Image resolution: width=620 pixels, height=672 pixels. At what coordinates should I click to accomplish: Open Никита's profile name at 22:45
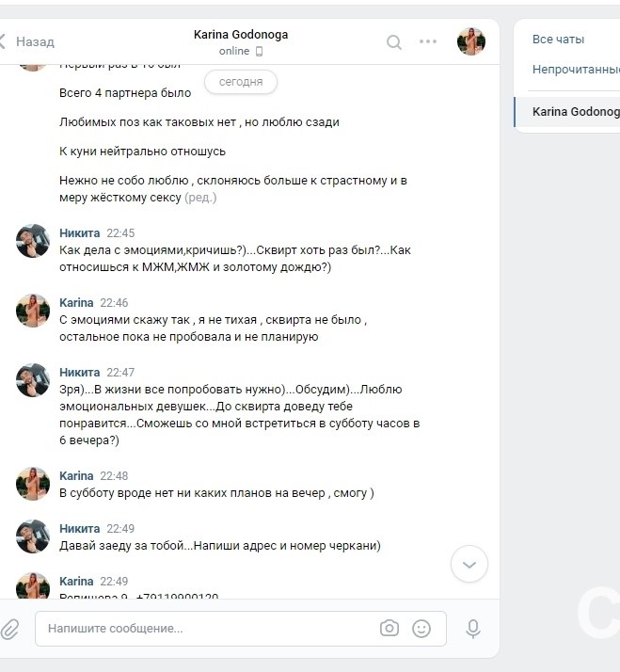[x=79, y=232]
